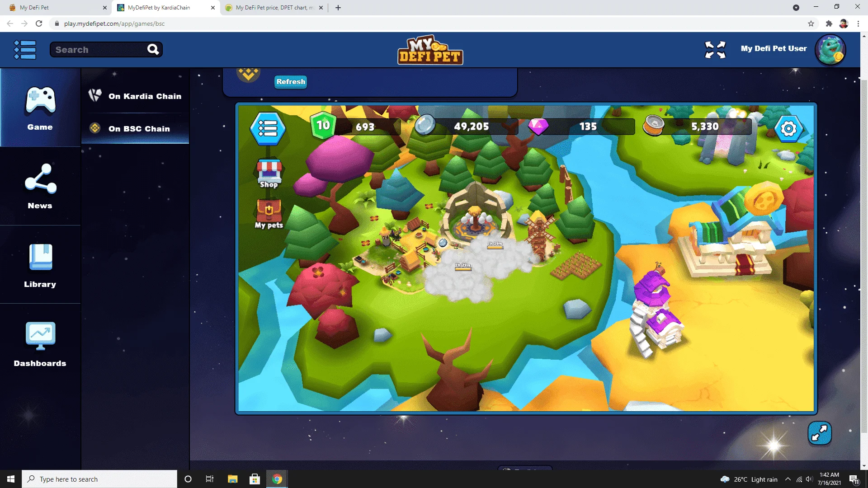Click the My DeFi Pet logo

pos(430,50)
